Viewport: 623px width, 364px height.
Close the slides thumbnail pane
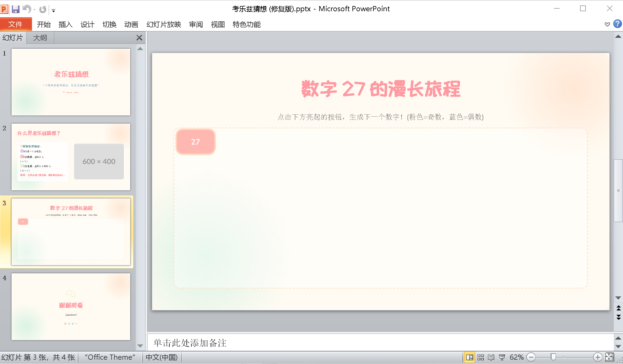139,38
